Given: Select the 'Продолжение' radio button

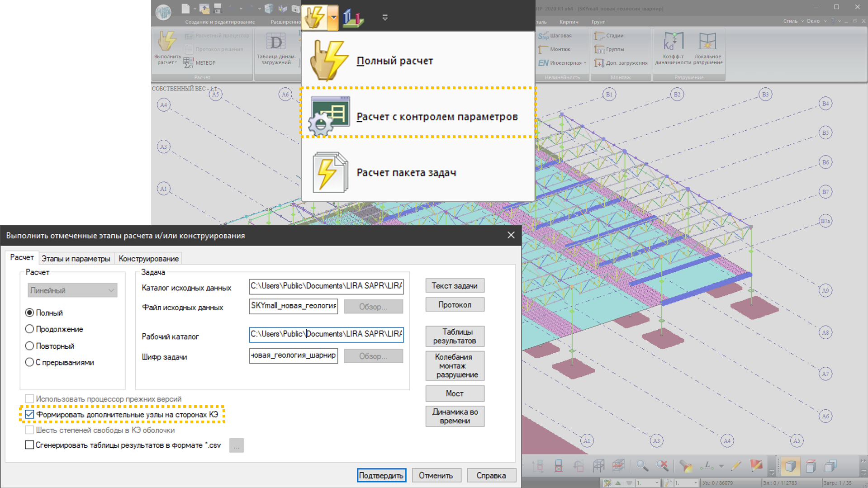Looking at the screenshot, I should pyautogui.click(x=30, y=329).
